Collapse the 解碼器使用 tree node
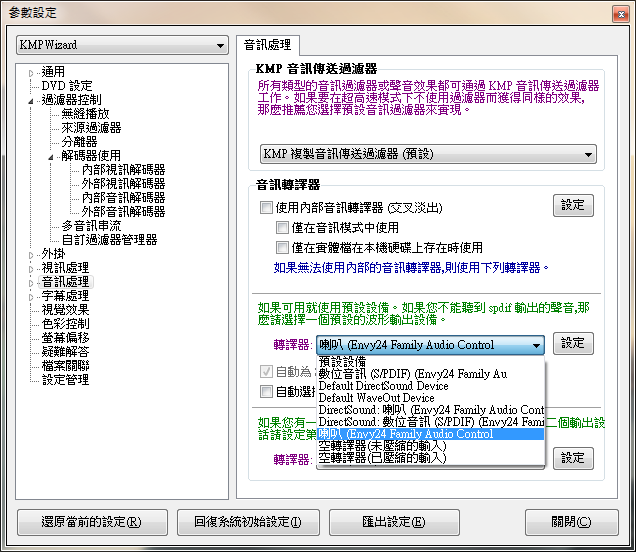Screen dimensions: 636x552 pyautogui.click(x=51, y=157)
